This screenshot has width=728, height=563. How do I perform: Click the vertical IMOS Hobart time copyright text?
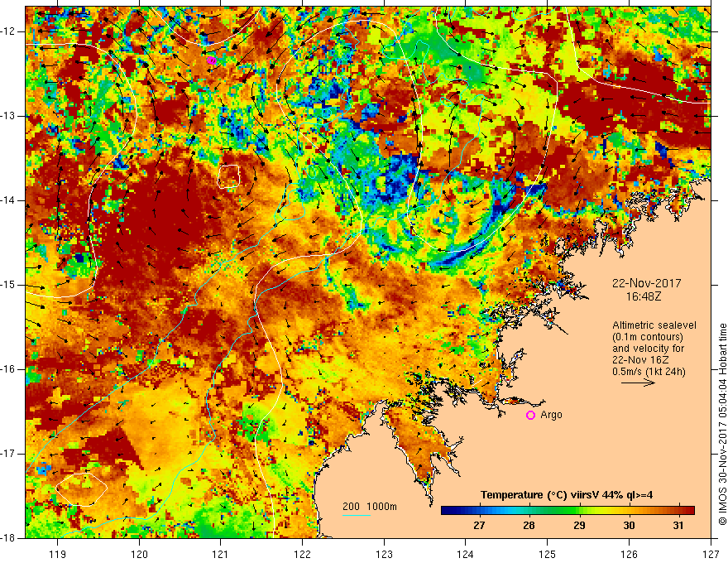coord(722,424)
